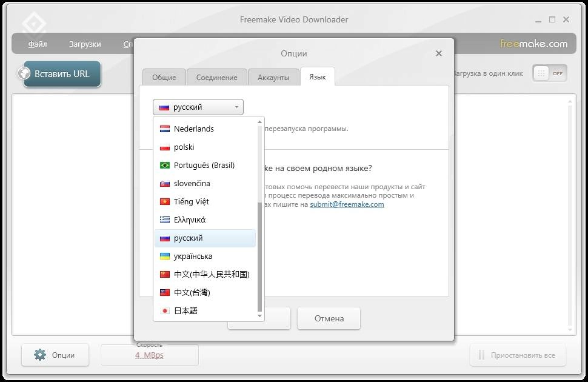Select 中文(中华人民共和国) language

click(205, 274)
